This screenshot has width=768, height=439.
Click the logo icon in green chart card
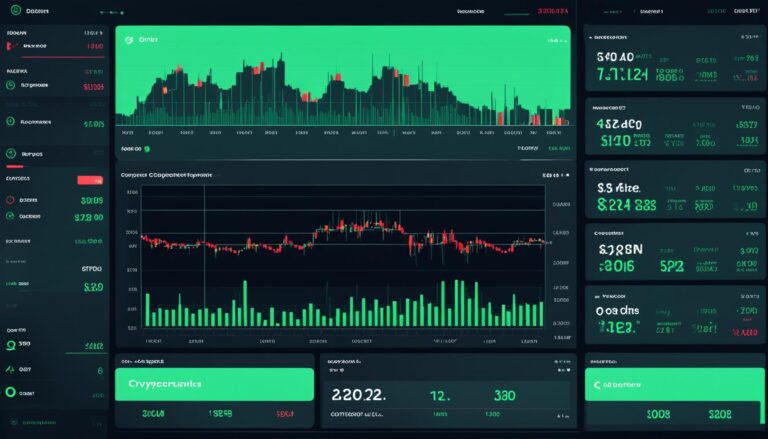coord(129,40)
